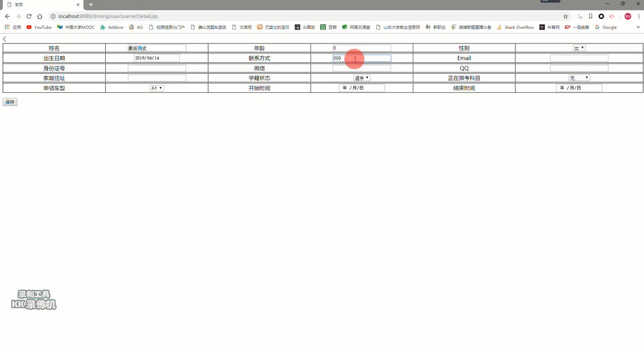Open the 确认选题&退选 bookmark
The image size is (644, 351).
point(208,27)
